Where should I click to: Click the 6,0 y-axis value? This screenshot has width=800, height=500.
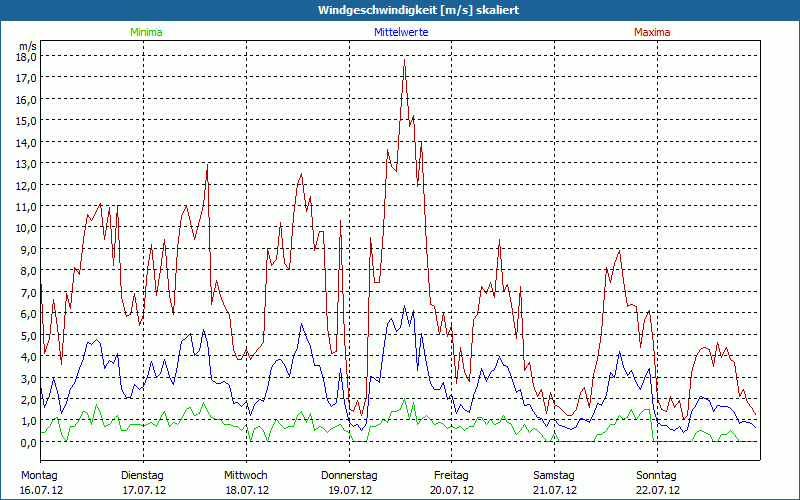tap(30, 314)
